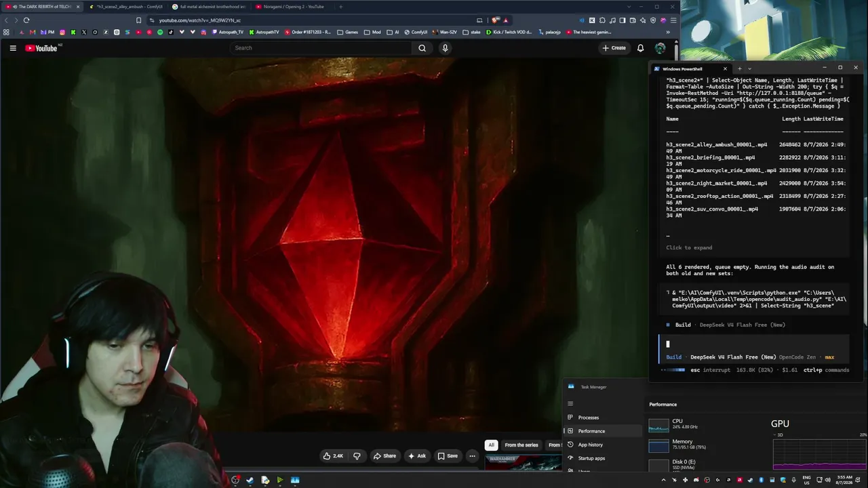
Task: Open YouTube notifications bell
Action: point(640,48)
